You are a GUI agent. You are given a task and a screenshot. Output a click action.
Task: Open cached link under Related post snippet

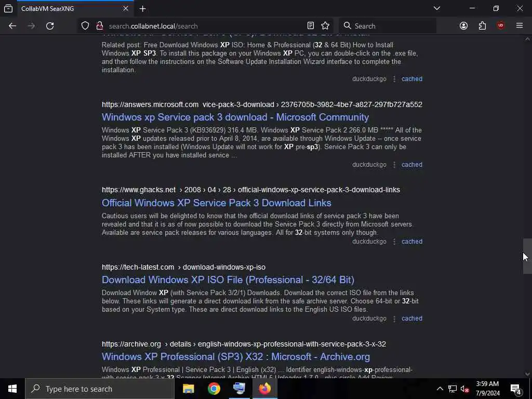pos(412,79)
